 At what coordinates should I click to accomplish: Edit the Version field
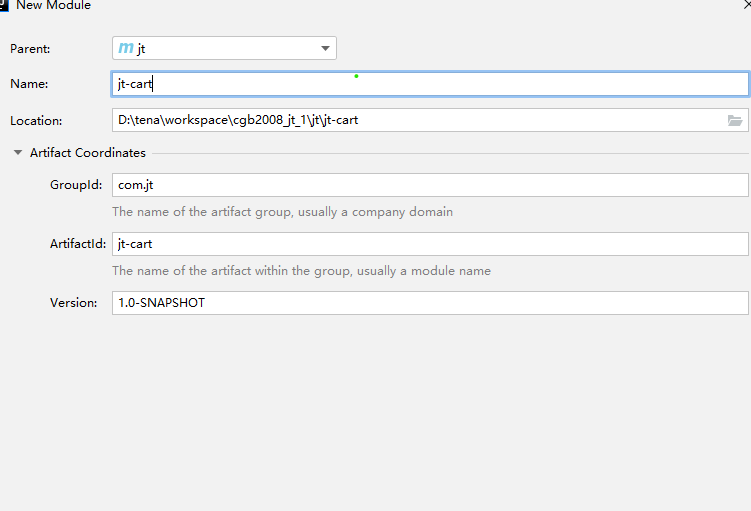pyautogui.click(x=430, y=303)
